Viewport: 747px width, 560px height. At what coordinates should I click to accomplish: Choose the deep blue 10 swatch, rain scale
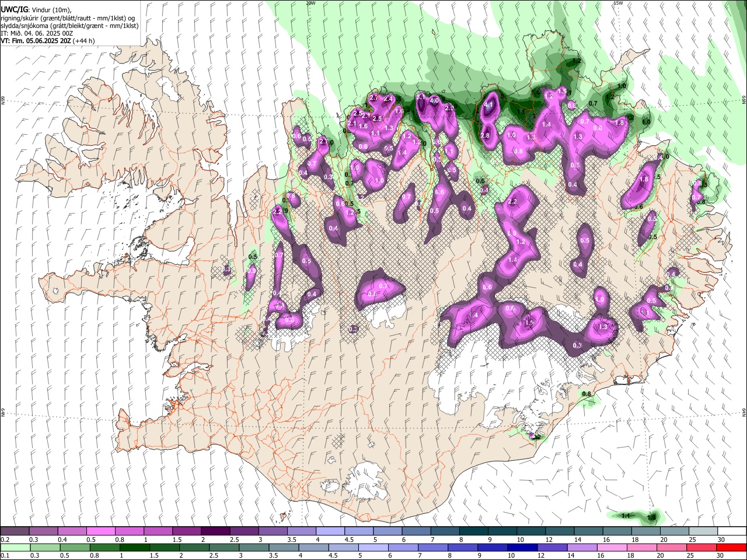pyautogui.click(x=522, y=547)
